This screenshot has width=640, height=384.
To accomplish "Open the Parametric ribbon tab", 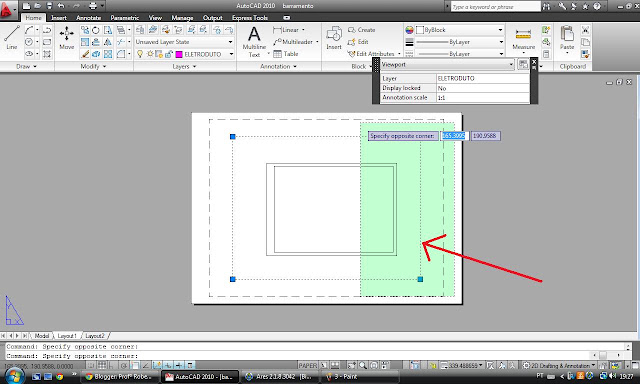I will click(124, 18).
